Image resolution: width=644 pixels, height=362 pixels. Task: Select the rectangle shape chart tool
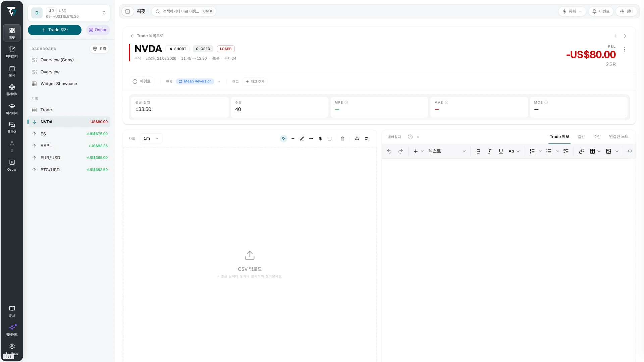[329, 138]
